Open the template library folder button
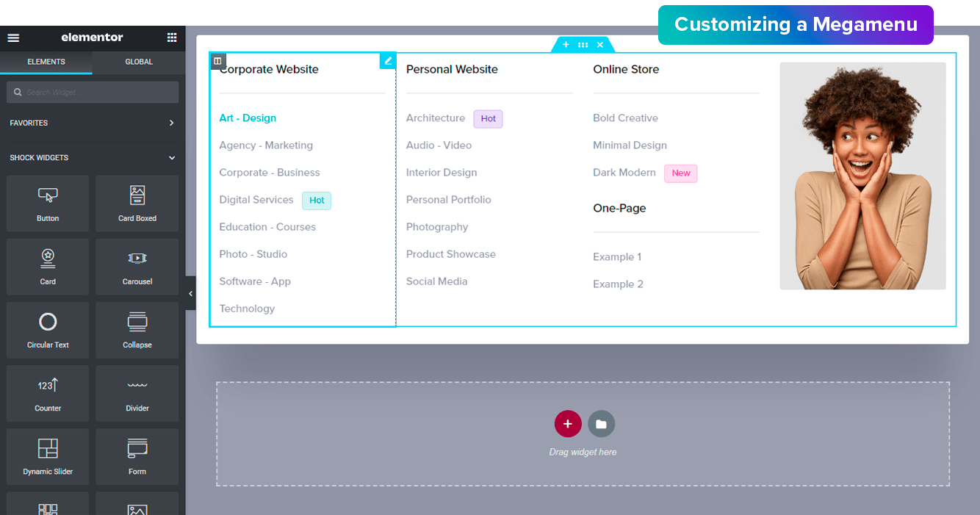Screen dimensions: 980x515 (601, 424)
